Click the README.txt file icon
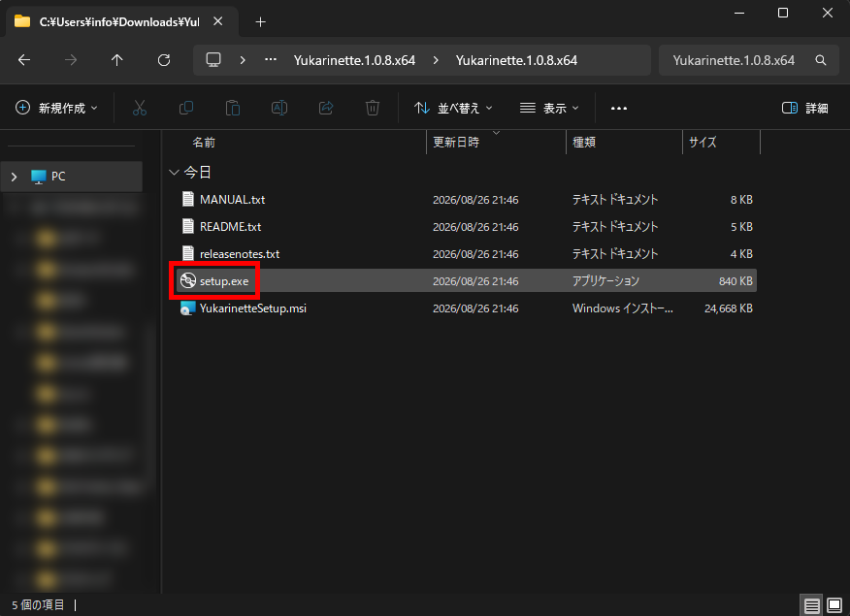 tap(187, 226)
